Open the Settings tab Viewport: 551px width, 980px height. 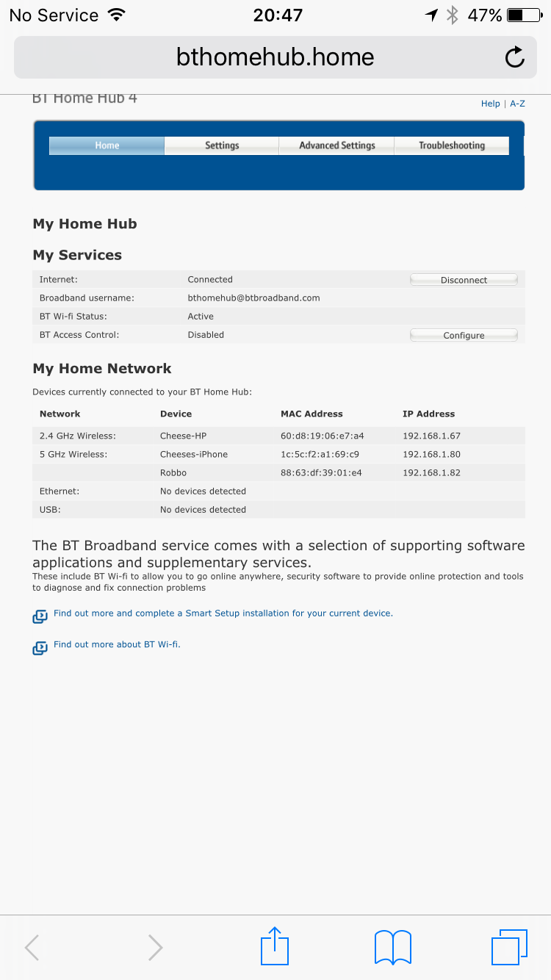pyautogui.click(x=222, y=145)
